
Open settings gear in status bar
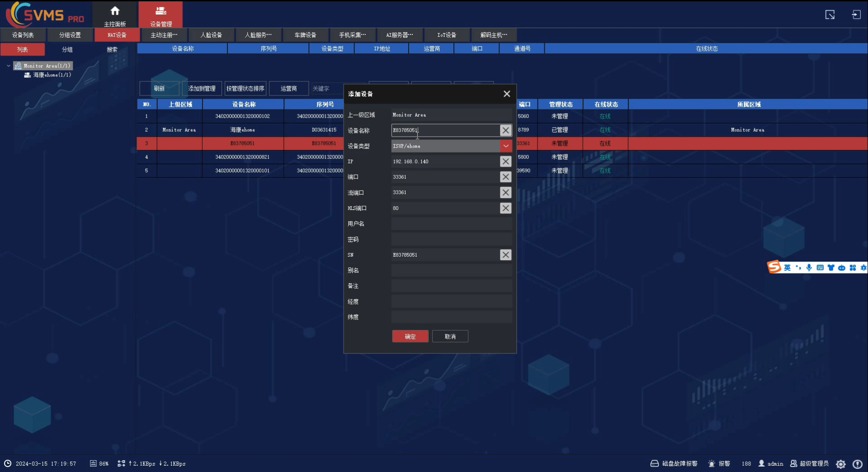click(840, 464)
